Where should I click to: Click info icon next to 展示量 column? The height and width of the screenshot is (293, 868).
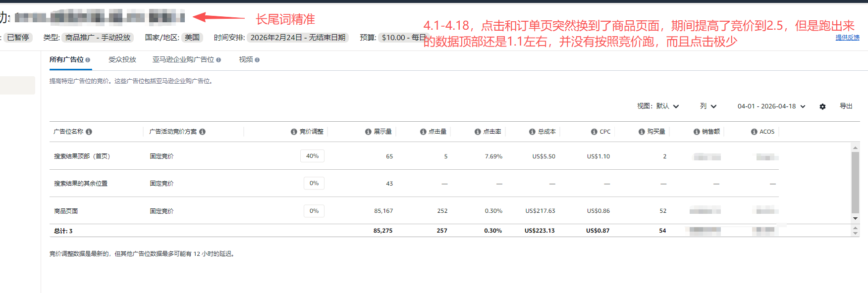click(x=368, y=132)
